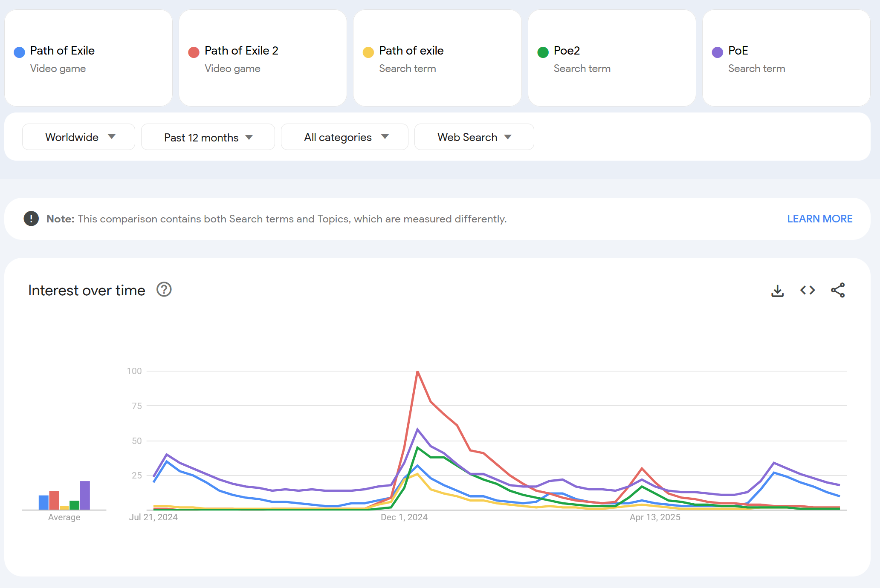Click the Average label under bars

64,517
